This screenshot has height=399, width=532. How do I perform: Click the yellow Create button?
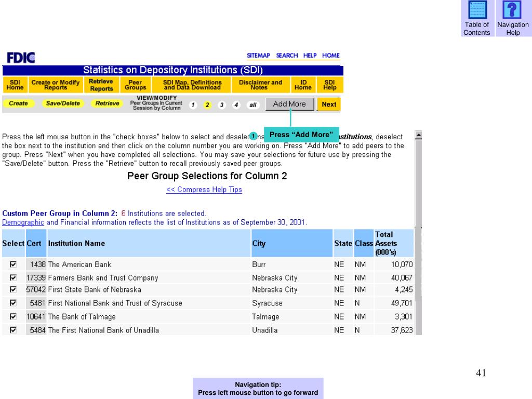19,103
